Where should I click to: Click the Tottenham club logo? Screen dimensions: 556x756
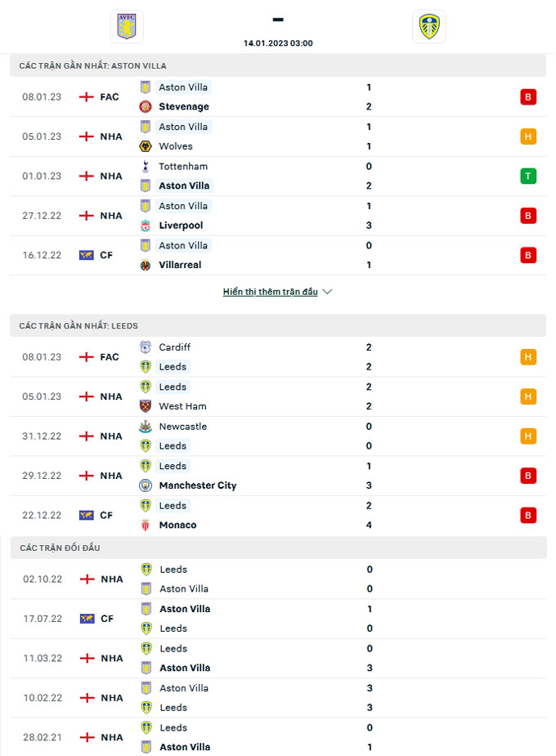click(x=146, y=167)
